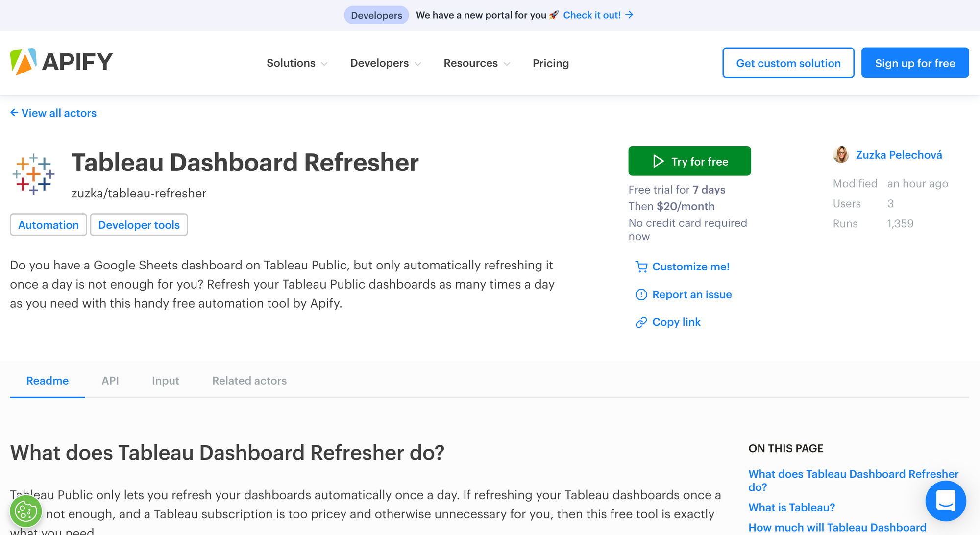
Task: Open the Pricing page
Action: click(551, 63)
